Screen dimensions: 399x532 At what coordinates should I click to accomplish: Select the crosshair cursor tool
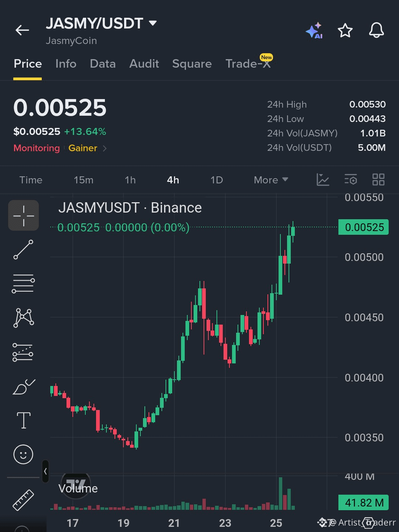pyautogui.click(x=24, y=216)
